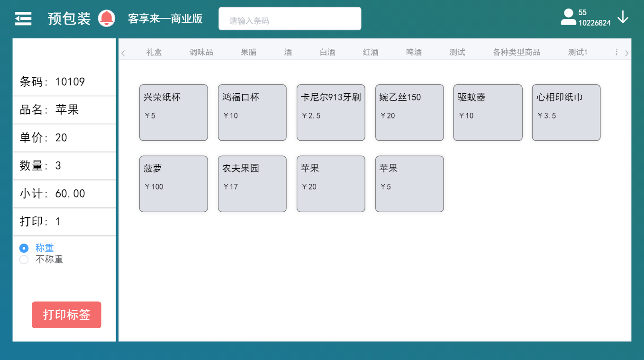Select the 苹果 product priced ¥5
Image resolution: width=644 pixels, height=360 pixels.
click(x=409, y=184)
